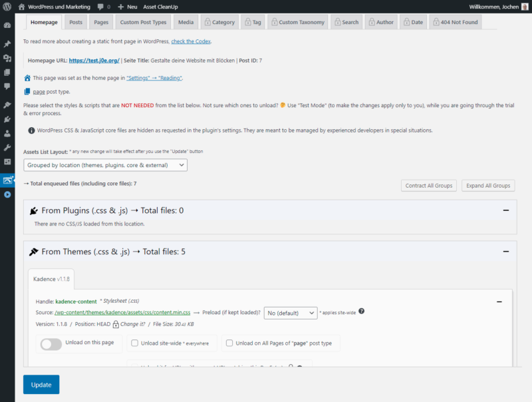Open Plugins via the plug icon
Screen dimensions: 532x402
(x=7, y=120)
